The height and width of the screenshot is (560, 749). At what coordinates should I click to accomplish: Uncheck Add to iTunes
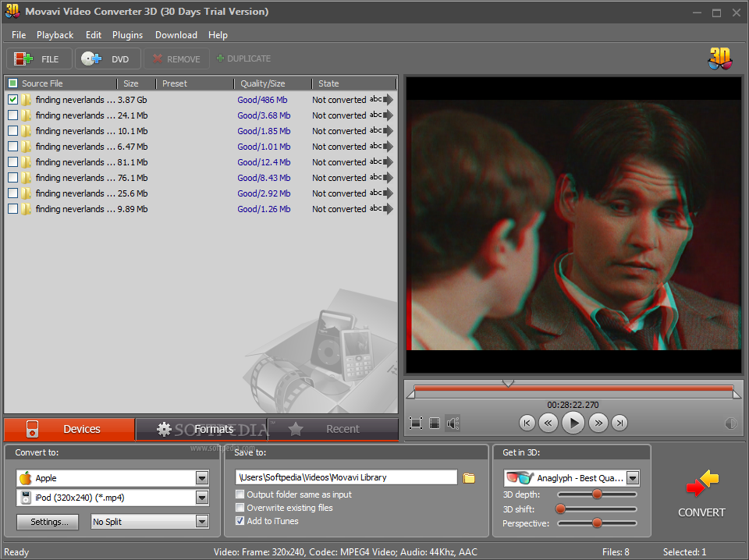[240, 521]
